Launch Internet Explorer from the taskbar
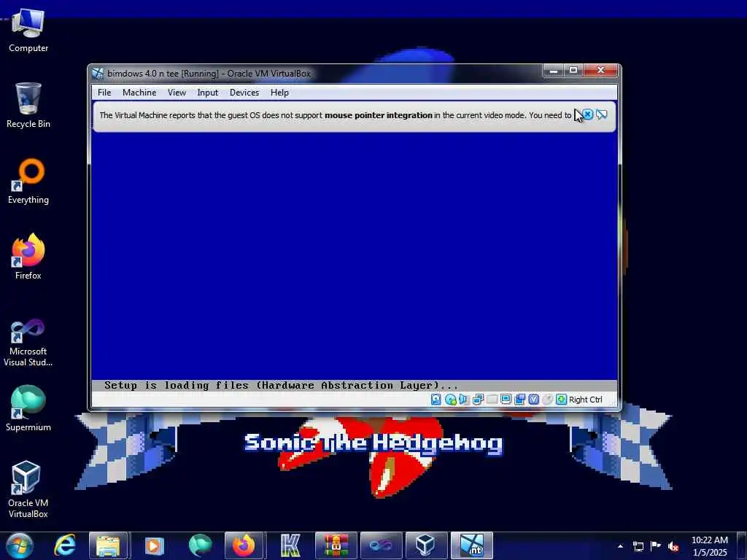The image size is (747, 560). (65, 545)
